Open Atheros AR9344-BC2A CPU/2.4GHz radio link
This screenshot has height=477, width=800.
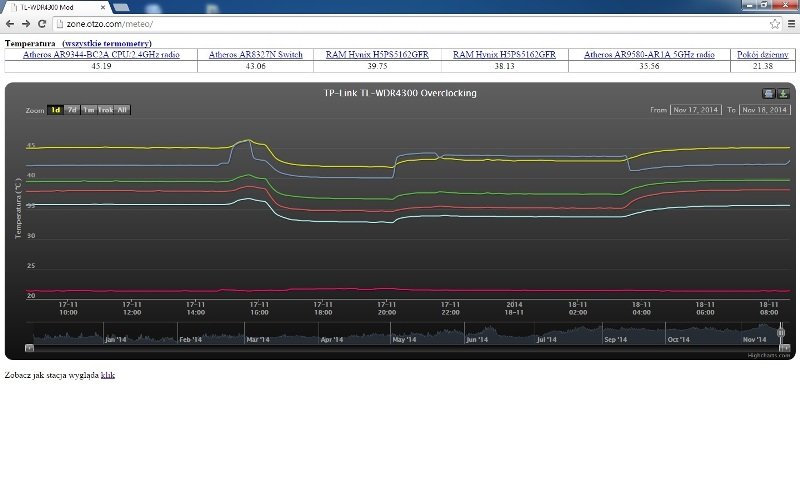(101, 55)
